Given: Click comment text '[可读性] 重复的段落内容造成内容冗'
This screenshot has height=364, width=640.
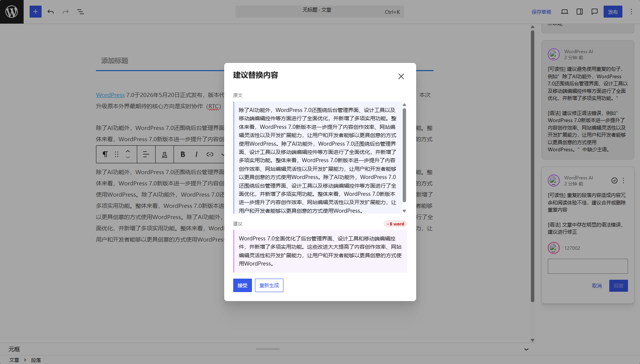Looking at the screenshot, I should click(x=587, y=203).
